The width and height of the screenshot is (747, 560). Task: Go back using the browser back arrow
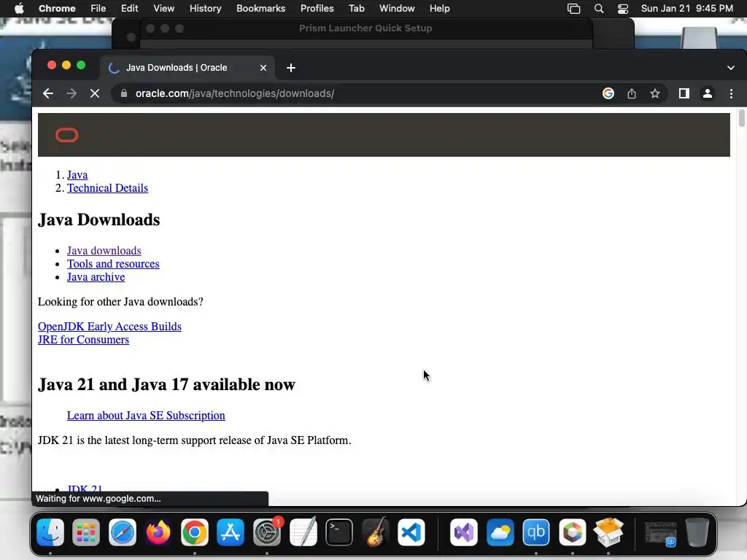pos(48,93)
